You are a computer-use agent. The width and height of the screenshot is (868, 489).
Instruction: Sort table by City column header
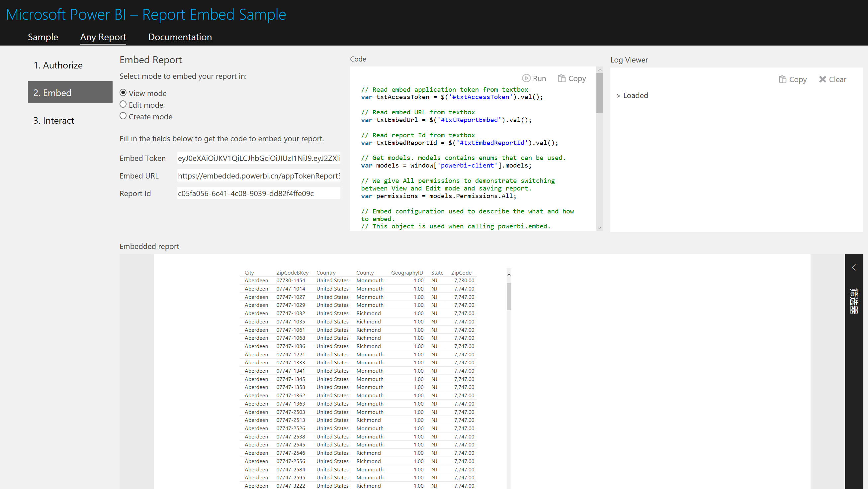pos(249,273)
